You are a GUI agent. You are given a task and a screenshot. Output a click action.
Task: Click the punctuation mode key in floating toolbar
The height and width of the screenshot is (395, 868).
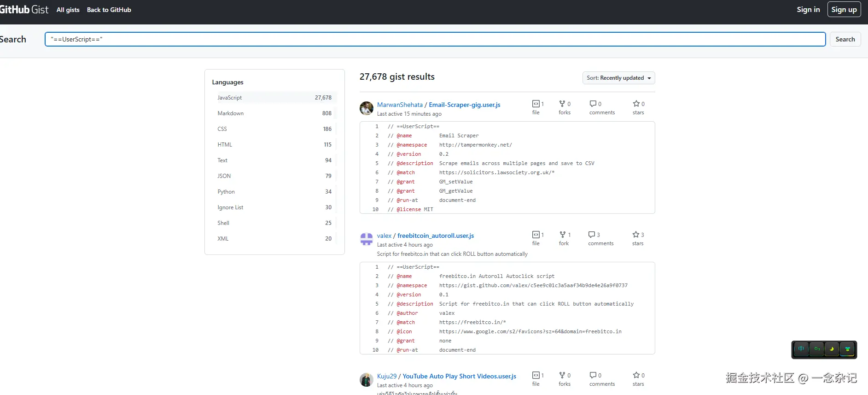coord(817,349)
